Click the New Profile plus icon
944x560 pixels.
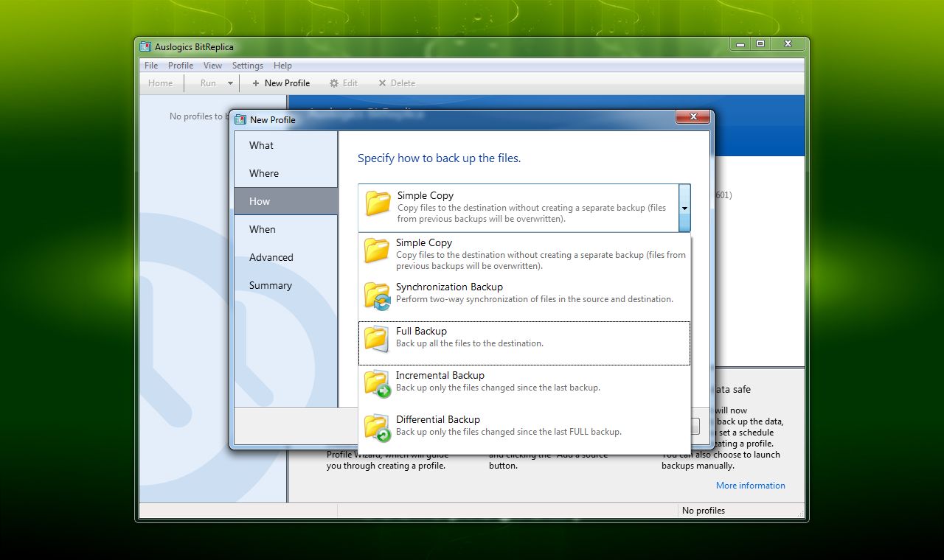(x=256, y=83)
